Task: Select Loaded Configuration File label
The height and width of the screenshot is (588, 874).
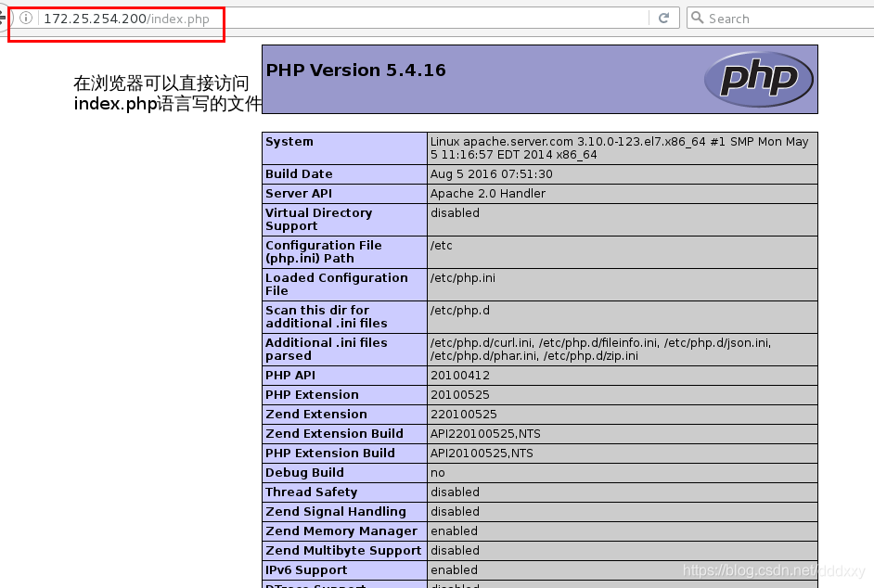Action: (337, 284)
